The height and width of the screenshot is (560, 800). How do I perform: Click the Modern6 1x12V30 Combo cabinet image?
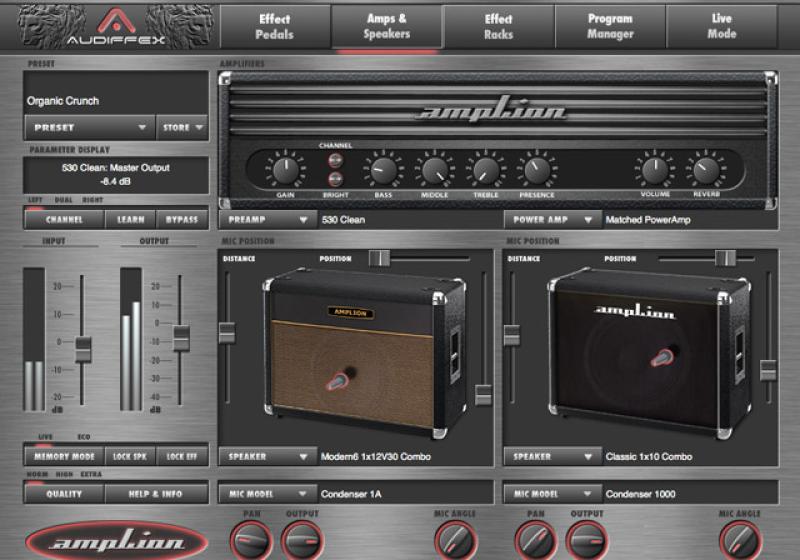[365, 352]
